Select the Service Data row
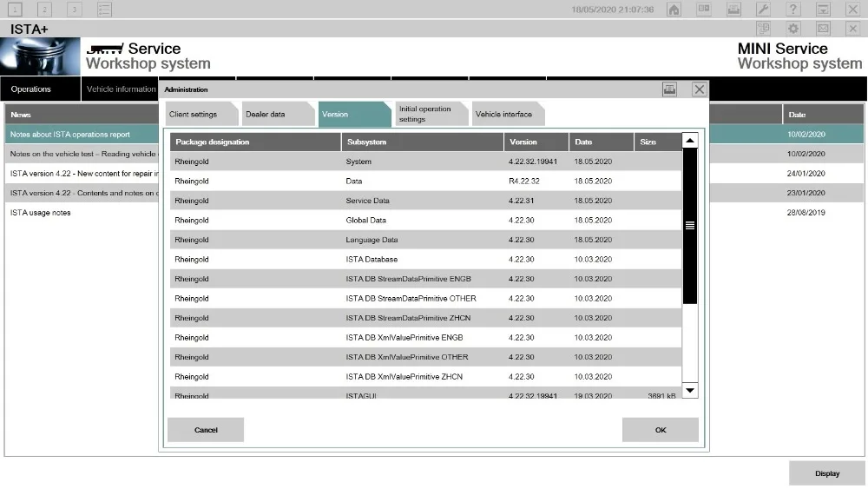868x489 pixels. tap(425, 201)
